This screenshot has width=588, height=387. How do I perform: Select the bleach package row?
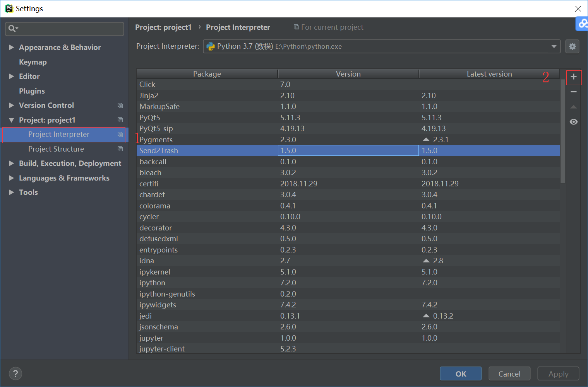coord(348,173)
